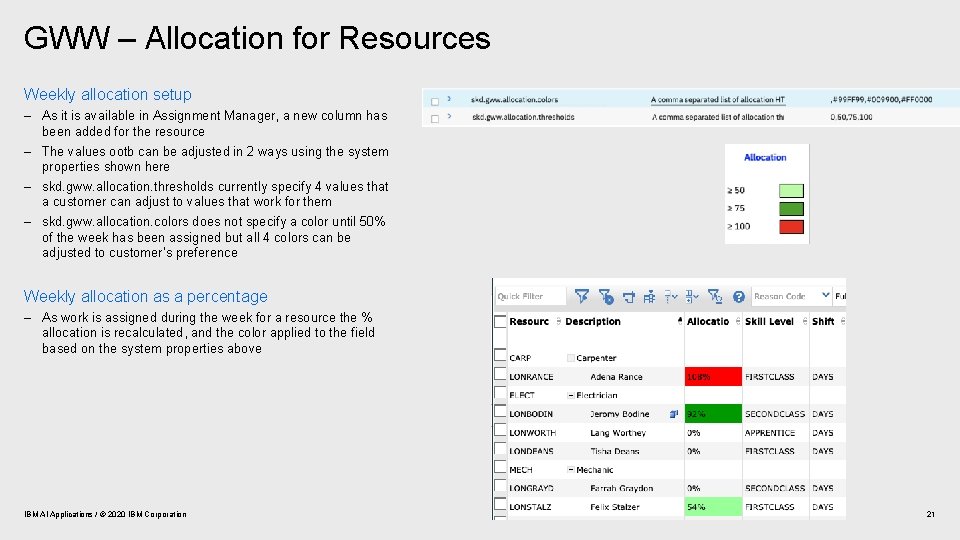Check the LONSTALZ row checkbox
This screenshot has width=960, height=540.
(500, 504)
